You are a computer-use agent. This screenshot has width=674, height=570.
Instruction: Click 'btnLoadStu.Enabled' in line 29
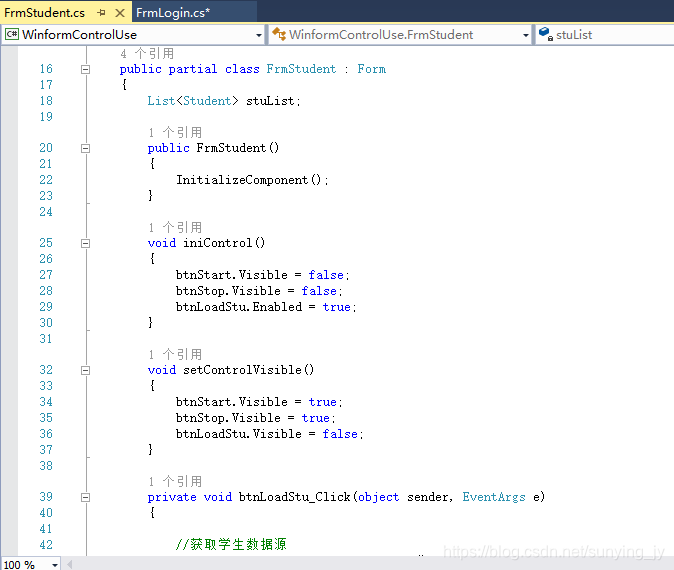(x=239, y=307)
